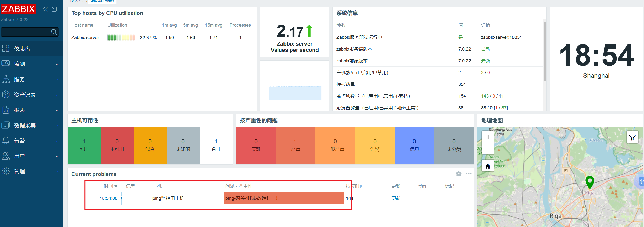This screenshot has height=227, width=644.
Task: Open the Zabbix server host link
Action: pyautogui.click(x=85, y=38)
